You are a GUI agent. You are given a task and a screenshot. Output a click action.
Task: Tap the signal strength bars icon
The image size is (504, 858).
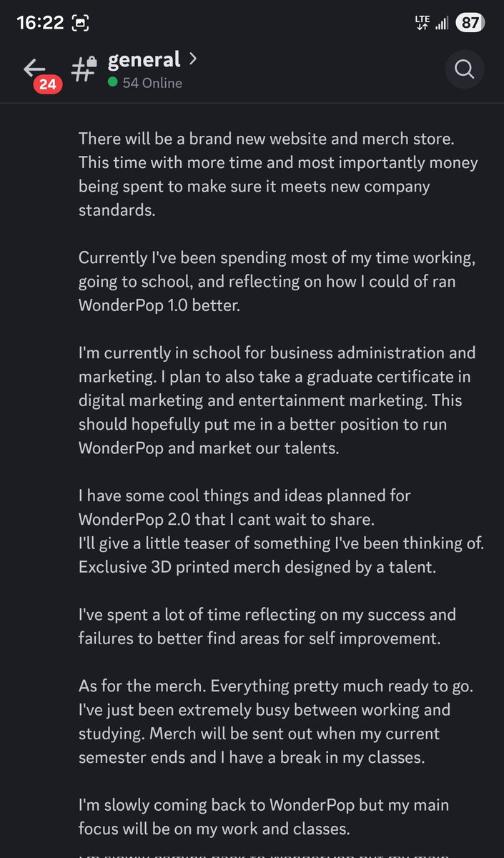(442, 24)
